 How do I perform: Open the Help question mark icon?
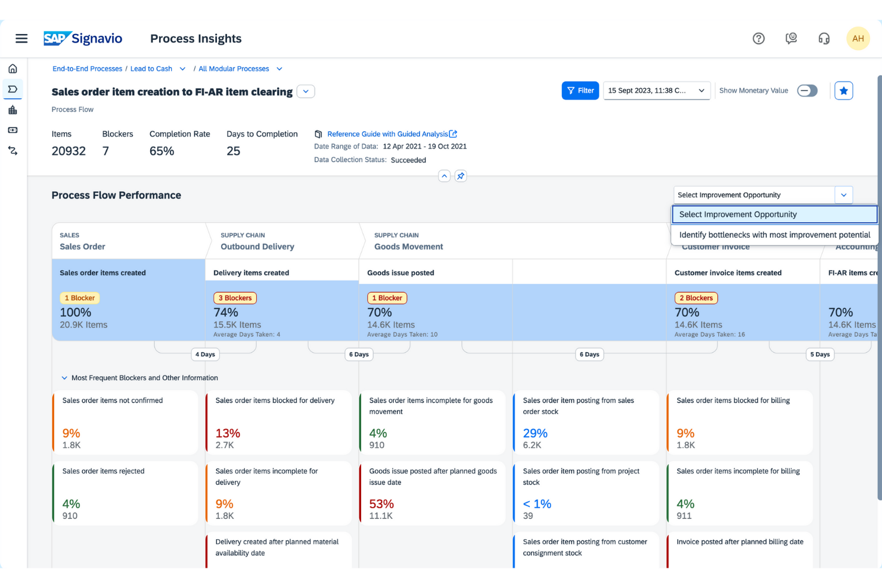click(x=758, y=38)
